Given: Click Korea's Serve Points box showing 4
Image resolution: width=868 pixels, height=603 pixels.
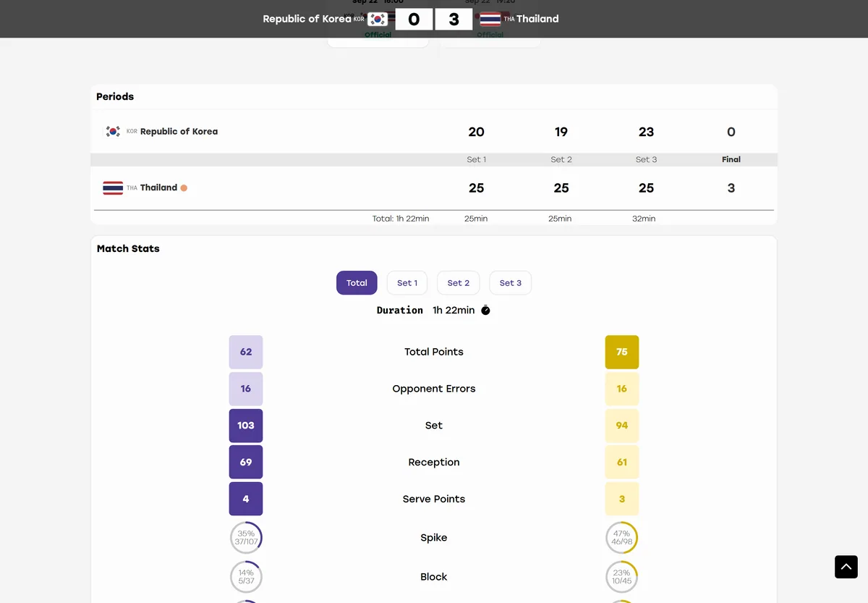Looking at the screenshot, I should [x=246, y=499].
